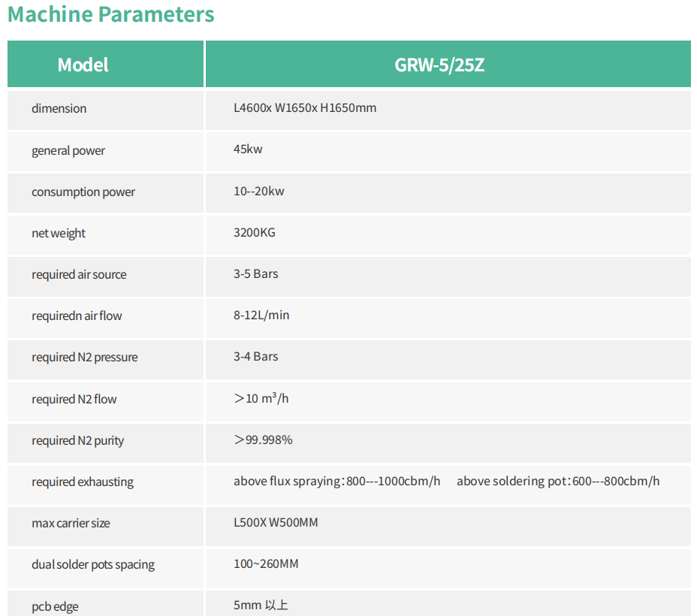The height and width of the screenshot is (616, 697).
Task: Select the 3200KG value
Action: click(255, 232)
